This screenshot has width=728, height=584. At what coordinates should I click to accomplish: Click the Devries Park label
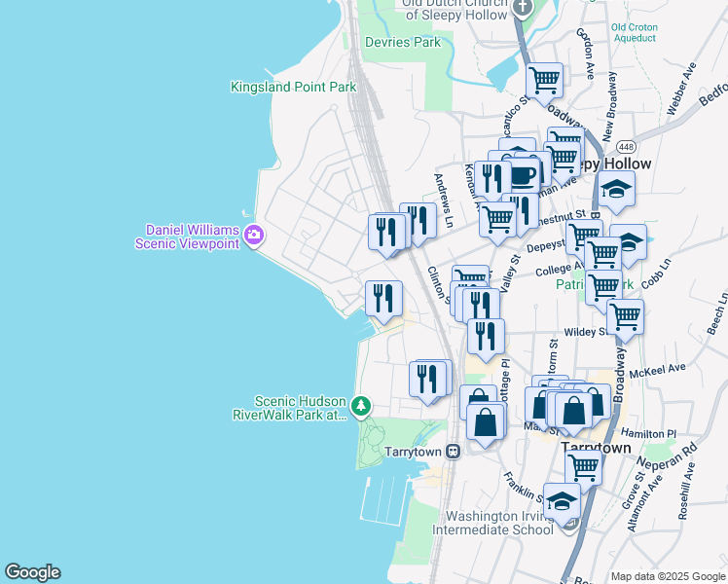(x=402, y=42)
